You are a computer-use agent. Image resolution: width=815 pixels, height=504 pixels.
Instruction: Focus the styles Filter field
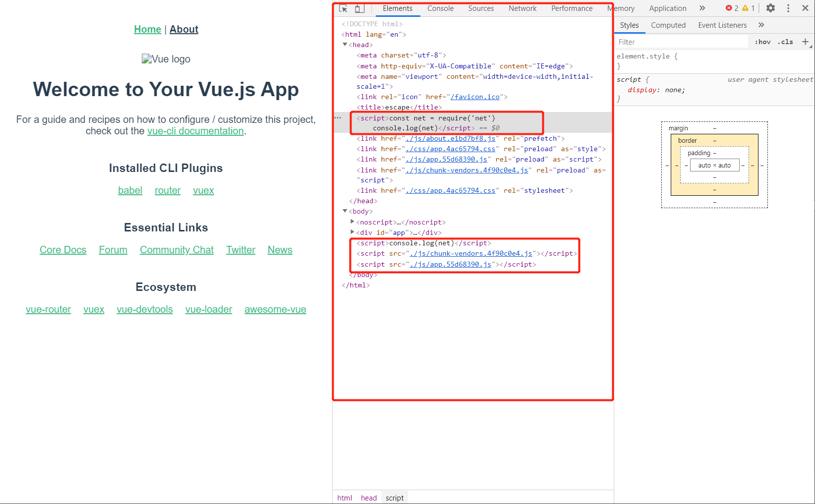[x=682, y=42]
